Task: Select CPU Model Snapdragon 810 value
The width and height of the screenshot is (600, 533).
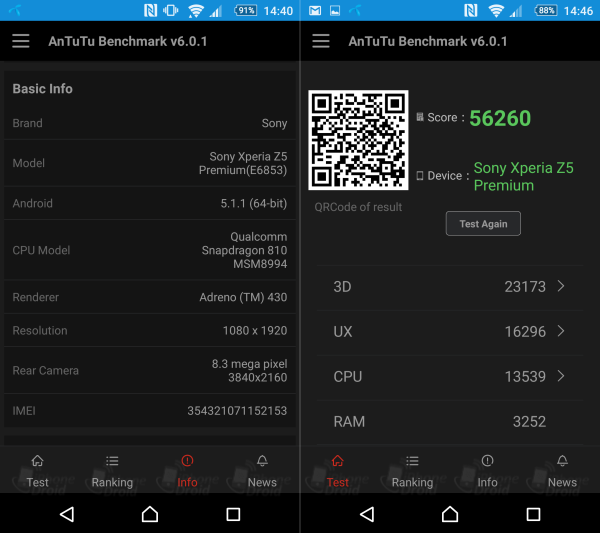Action: pyautogui.click(x=244, y=250)
